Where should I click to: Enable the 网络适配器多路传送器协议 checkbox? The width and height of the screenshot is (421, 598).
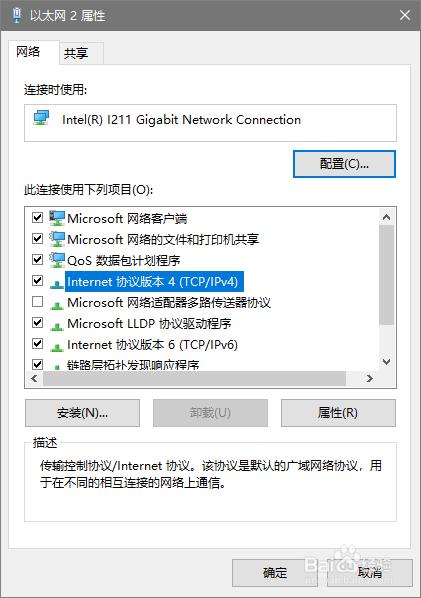[x=37, y=302]
